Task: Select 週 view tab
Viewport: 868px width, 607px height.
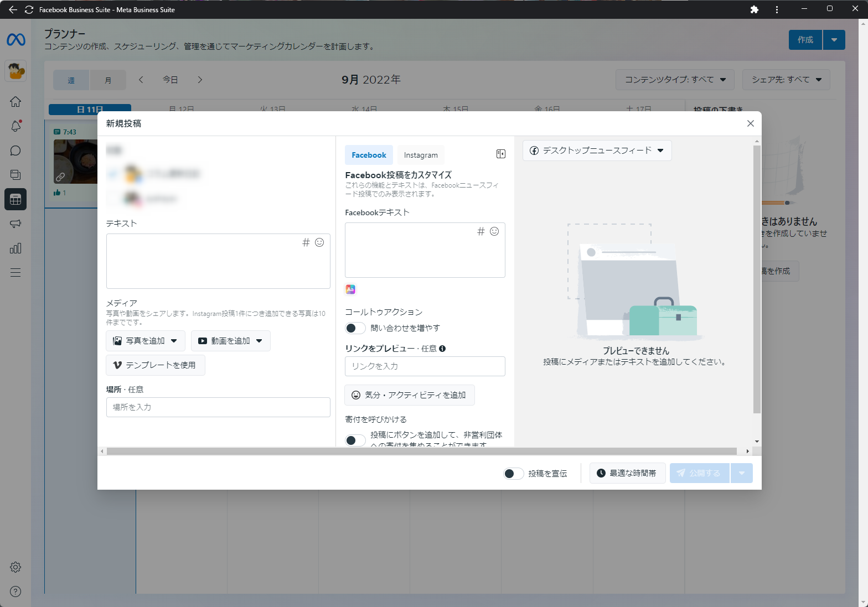Action: tap(71, 80)
